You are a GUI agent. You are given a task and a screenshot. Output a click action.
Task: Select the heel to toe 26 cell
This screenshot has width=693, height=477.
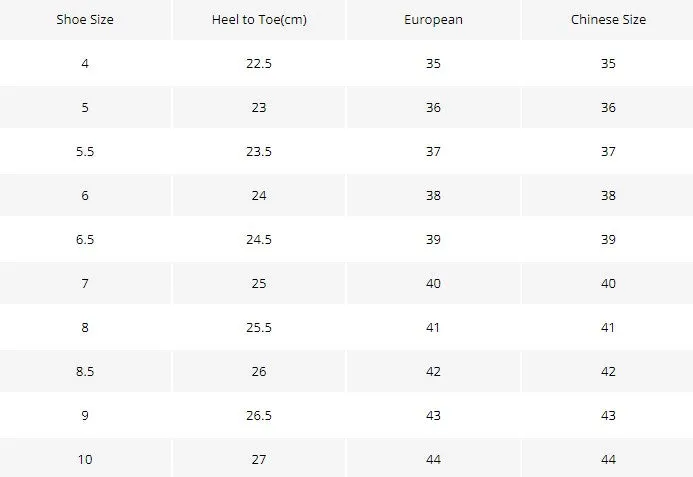click(x=259, y=371)
